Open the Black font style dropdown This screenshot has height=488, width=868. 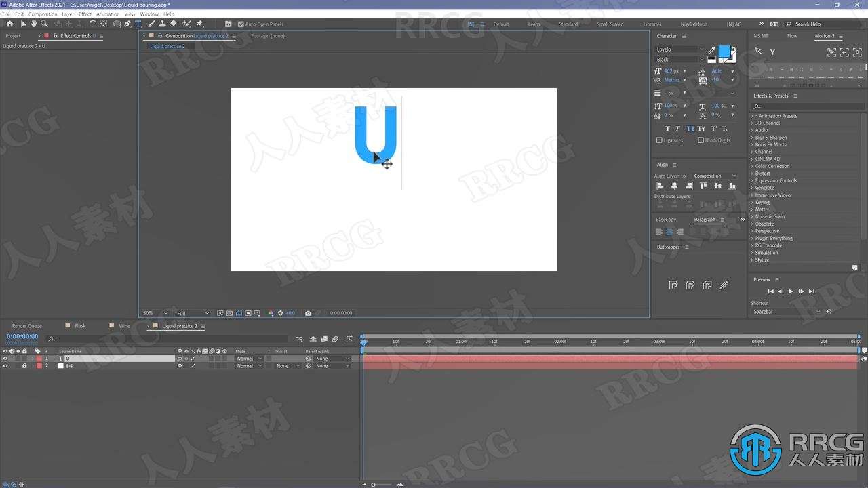click(679, 60)
